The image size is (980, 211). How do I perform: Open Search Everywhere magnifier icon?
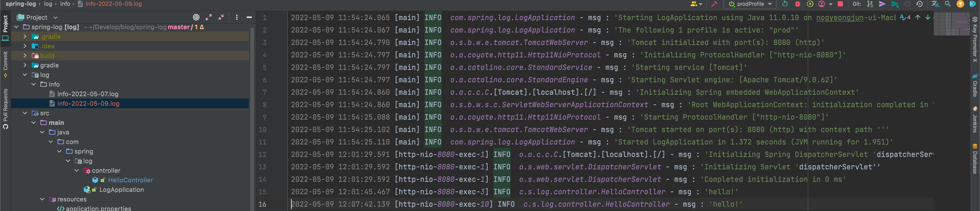point(948,4)
